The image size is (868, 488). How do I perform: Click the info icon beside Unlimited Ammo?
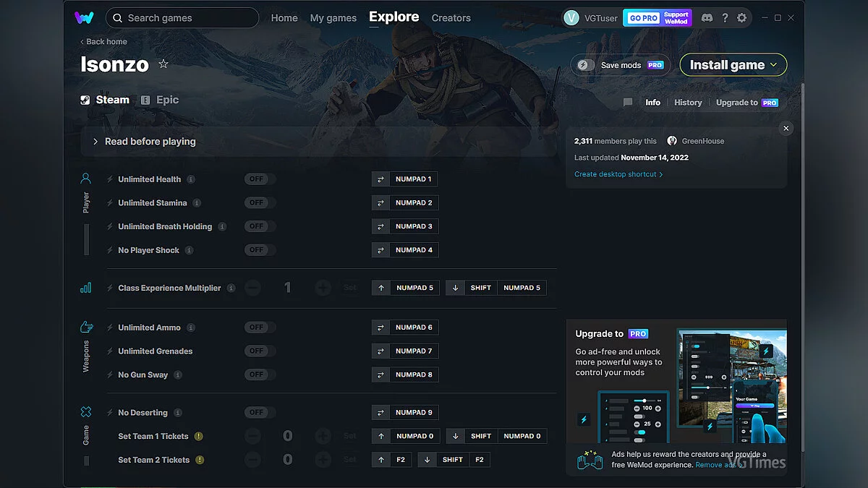tap(191, 328)
